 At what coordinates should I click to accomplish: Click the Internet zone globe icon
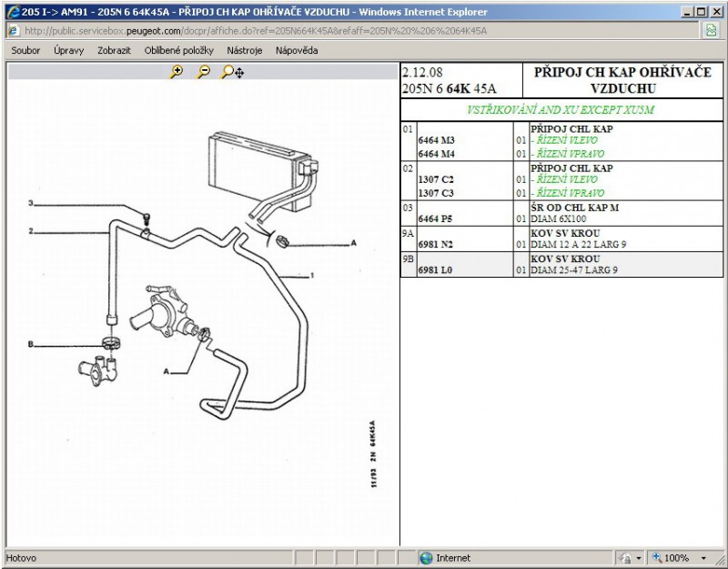(426, 558)
